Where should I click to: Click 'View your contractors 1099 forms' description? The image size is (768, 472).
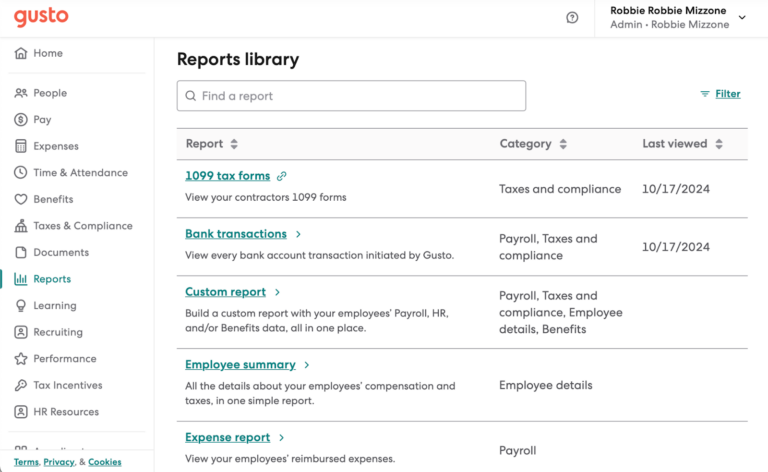coord(265,197)
